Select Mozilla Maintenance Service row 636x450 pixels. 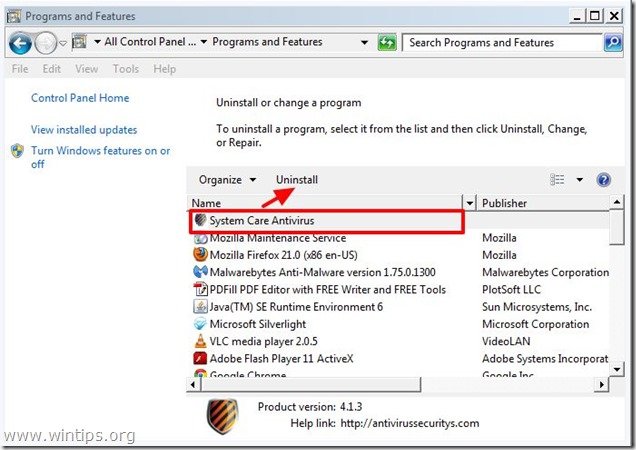tap(400, 238)
